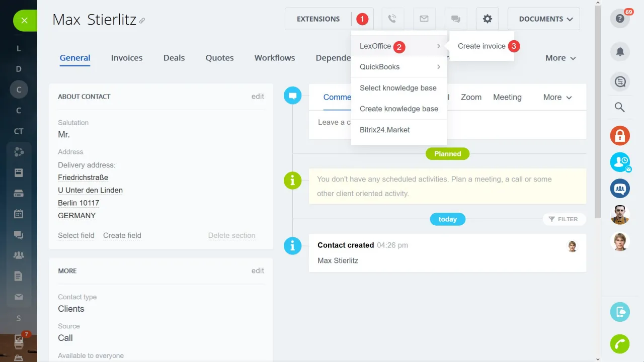
Task: Click edit on About Contact section
Action: coord(258,97)
